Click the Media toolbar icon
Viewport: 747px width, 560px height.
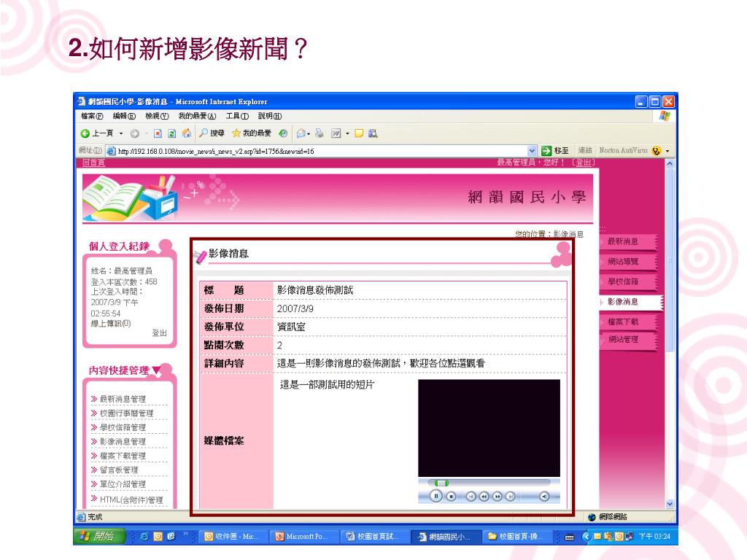coord(284,133)
